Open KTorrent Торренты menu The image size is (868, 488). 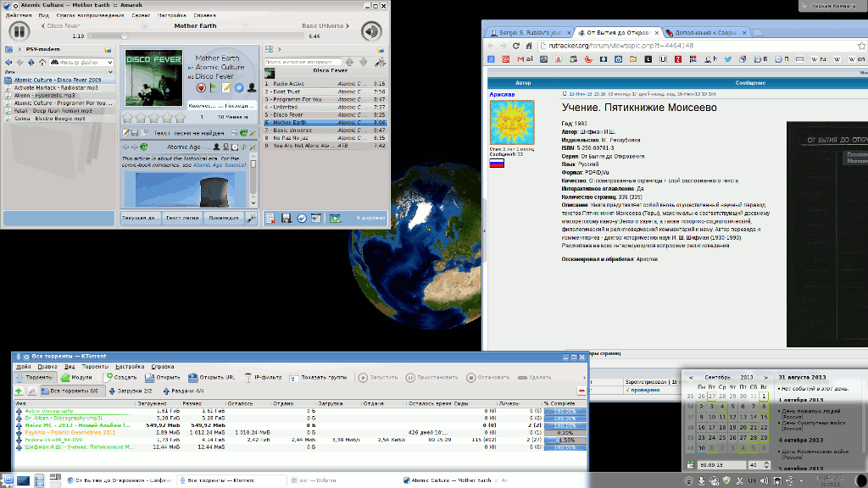pyautogui.click(x=95, y=367)
